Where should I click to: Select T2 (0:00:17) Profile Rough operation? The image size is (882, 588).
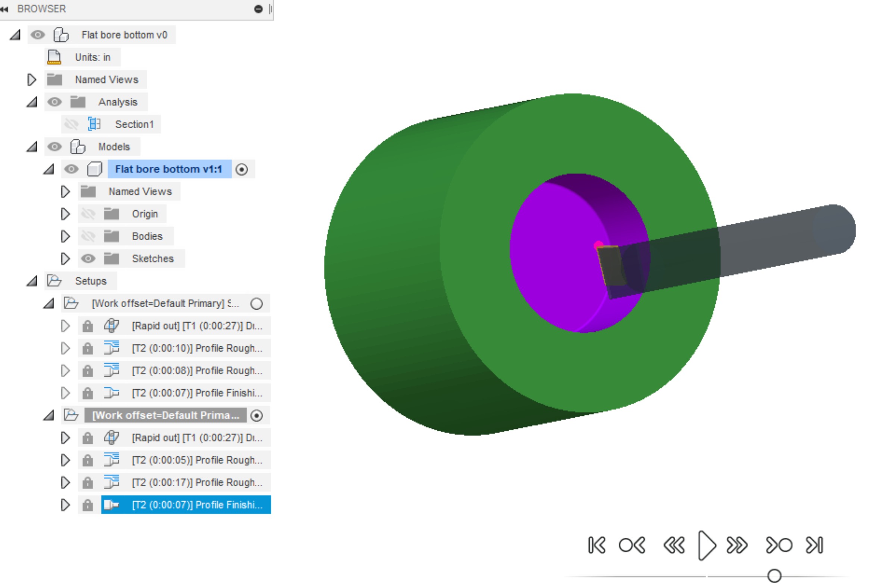click(x=197, y=482)
